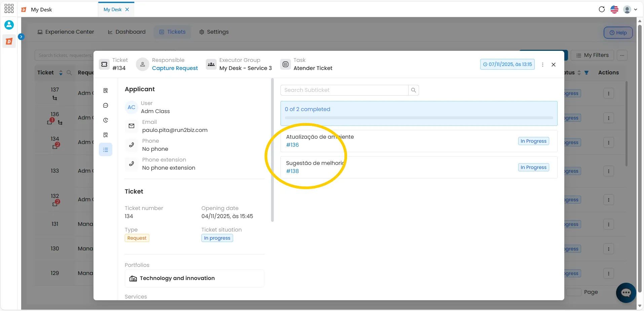The height and width of the screenshot is (311, 644).
Task: Click the deadline badge 07/11/2025, às 13:15
Action: coord(507,64)
